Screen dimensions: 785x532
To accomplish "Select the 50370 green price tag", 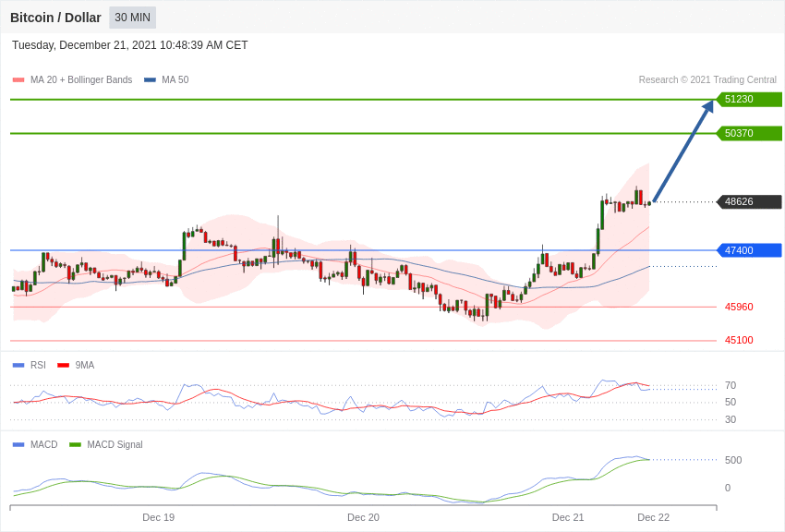I will (x=749, y=134).
